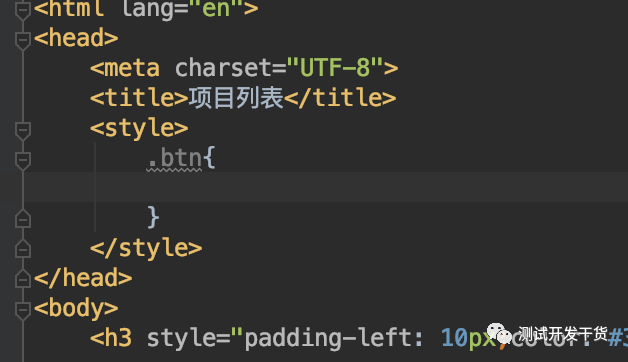Click the h3 padding-left style attribute
Viewport: 628px width, 362px height.
coord(333,338)
